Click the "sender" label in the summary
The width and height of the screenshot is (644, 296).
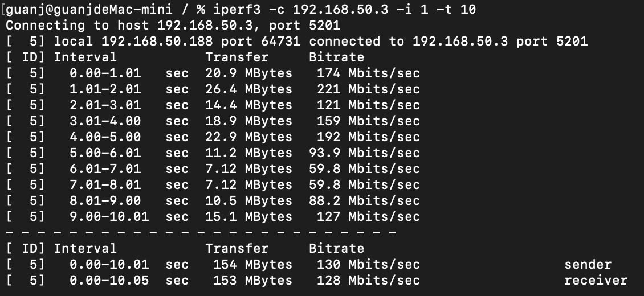click(x=588, y=264)
